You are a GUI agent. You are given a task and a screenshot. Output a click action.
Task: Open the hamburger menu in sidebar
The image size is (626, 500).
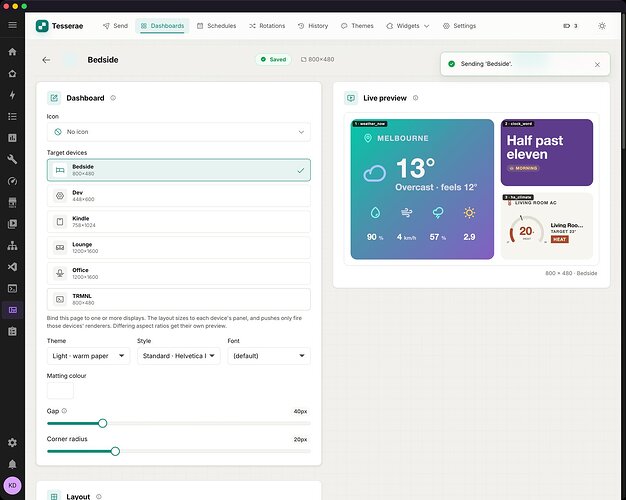coord(12,25)
